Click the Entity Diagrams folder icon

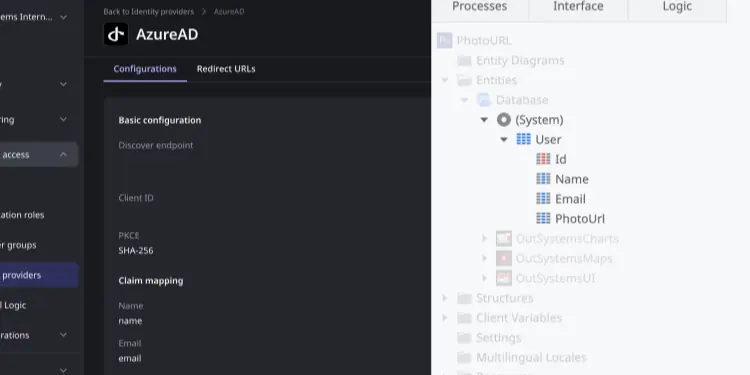point(464,60)
